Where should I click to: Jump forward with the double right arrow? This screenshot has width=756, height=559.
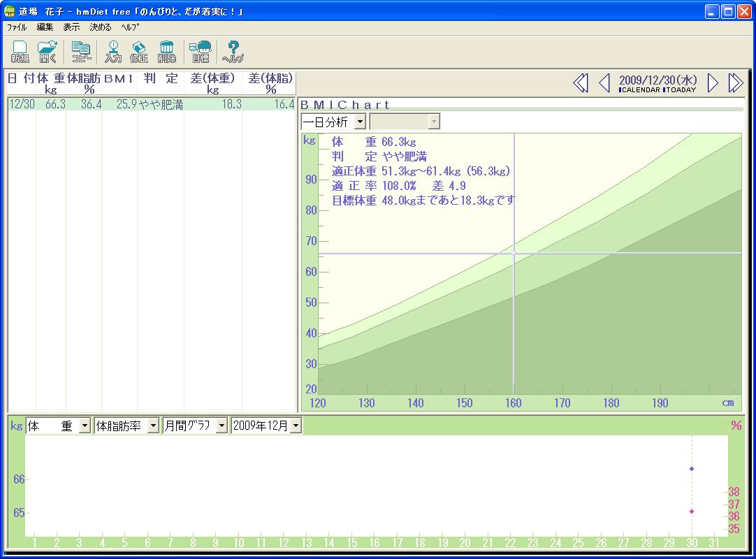point(735,83)
